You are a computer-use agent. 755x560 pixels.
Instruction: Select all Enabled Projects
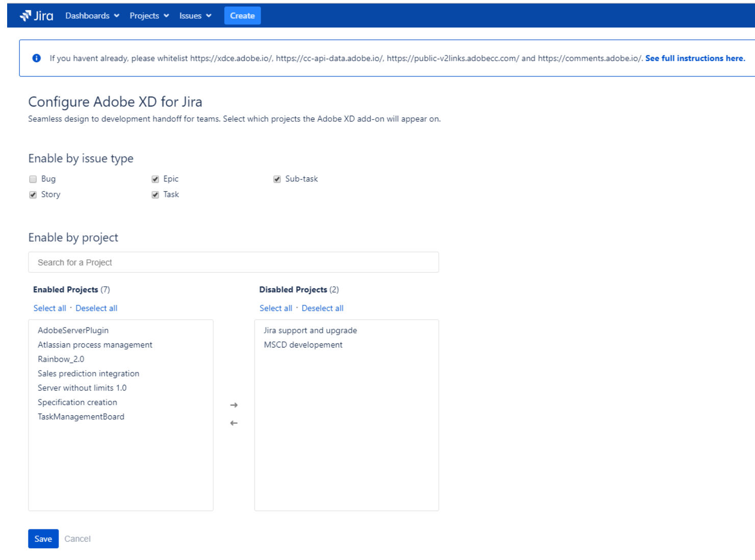click(x=49, y=308)
